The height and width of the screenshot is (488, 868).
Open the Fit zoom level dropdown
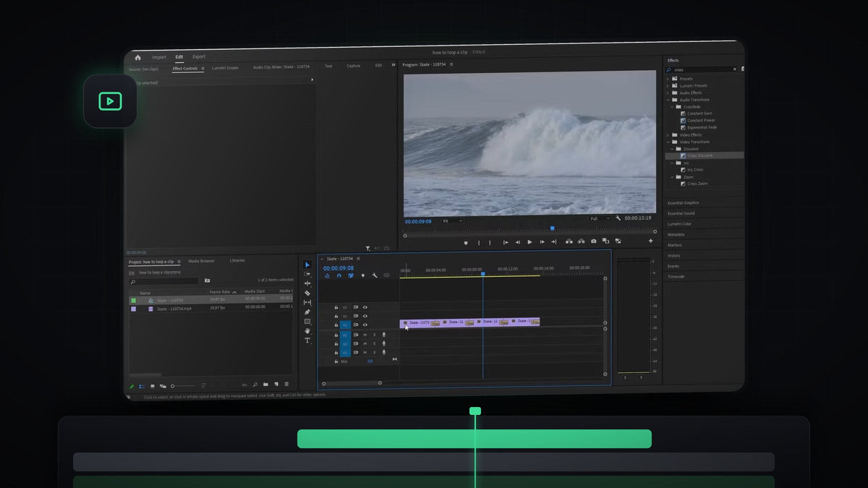point(452,221)
